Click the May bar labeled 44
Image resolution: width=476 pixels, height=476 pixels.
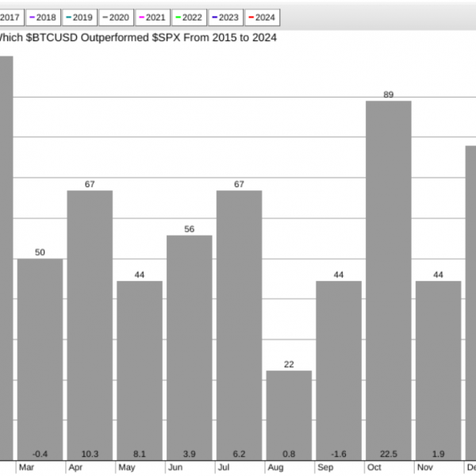pyautogui.click(x=140, y=370)
